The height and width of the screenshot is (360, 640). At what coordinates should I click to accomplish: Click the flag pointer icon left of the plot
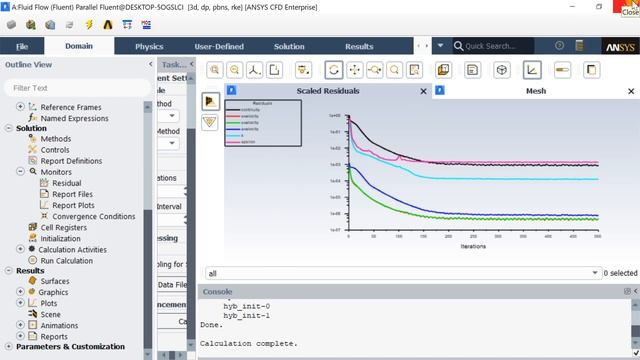(210, 101)
